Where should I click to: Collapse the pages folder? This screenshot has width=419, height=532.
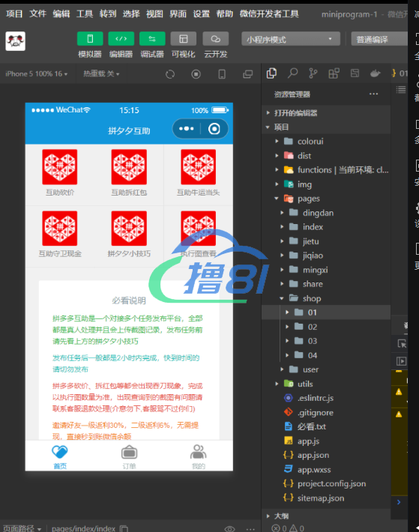[326, 199]
